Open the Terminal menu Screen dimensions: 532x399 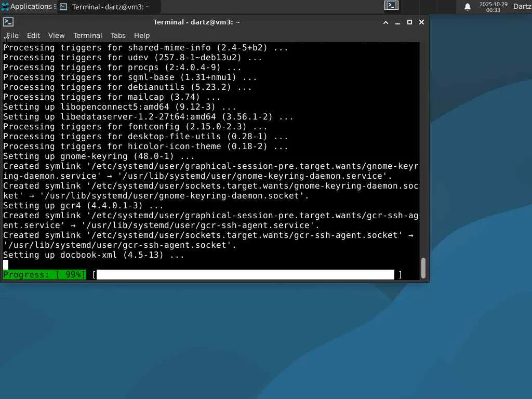coord(87,35)
